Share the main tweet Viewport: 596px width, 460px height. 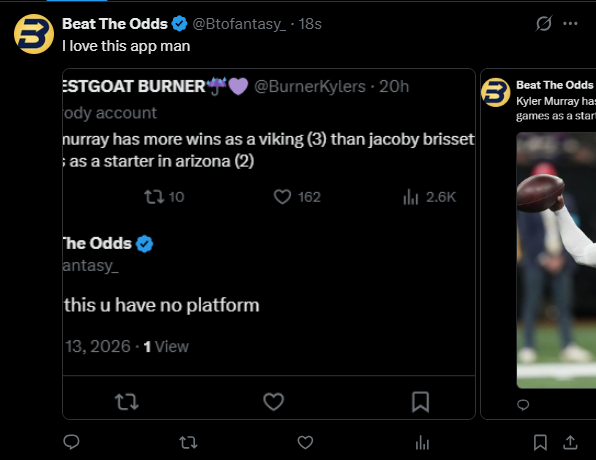(570, 442)
